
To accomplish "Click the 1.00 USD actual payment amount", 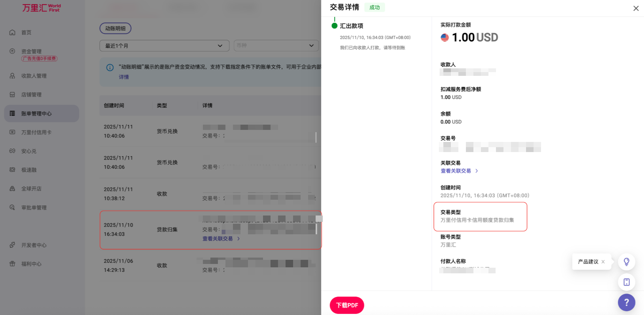I will pyautogui.click(x=475, y=38).
